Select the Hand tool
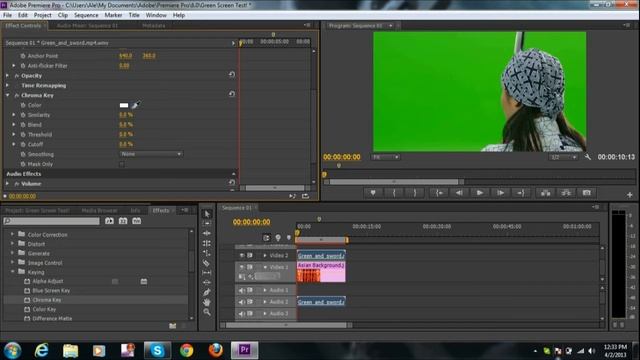The width and height of the screenshot is (640, 360). [x=207, y=302]
